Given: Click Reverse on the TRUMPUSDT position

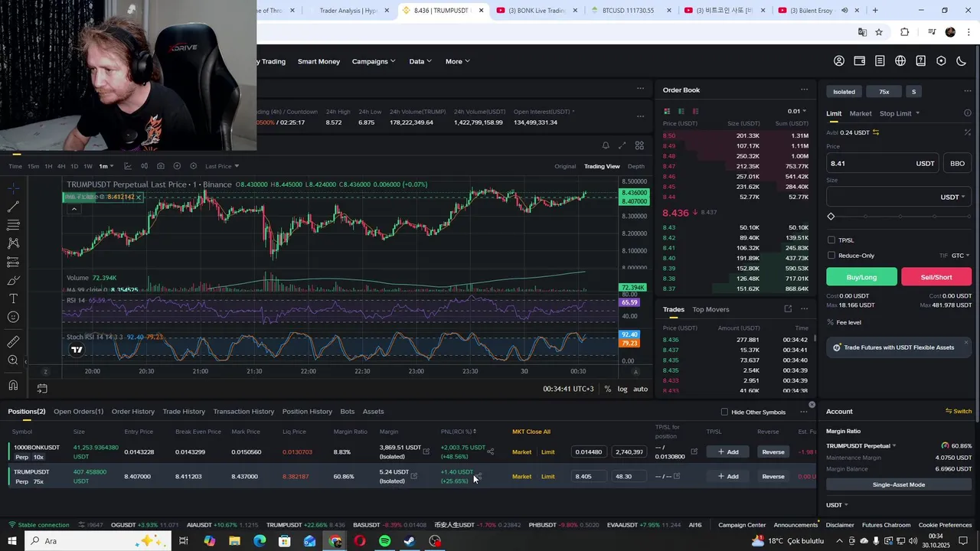Looking at the screenshot, I should tap(773, 477).
